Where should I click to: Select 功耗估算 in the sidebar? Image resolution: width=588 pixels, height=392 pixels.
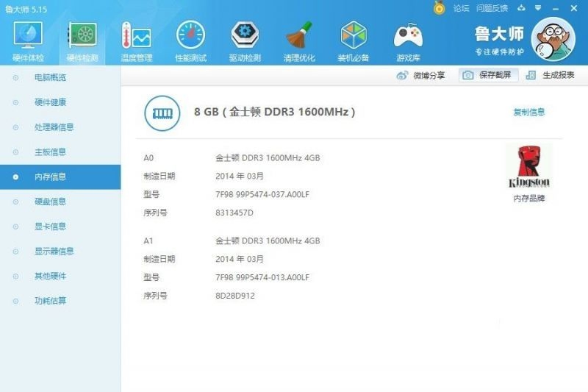(60, 301)
